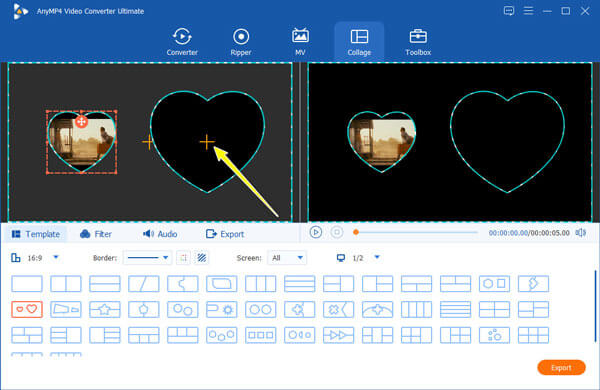Viewport: 600px width, 390px height.
Task: Open the Border line style dropdown
Action: pyautogui.click(x=148, y=258)
